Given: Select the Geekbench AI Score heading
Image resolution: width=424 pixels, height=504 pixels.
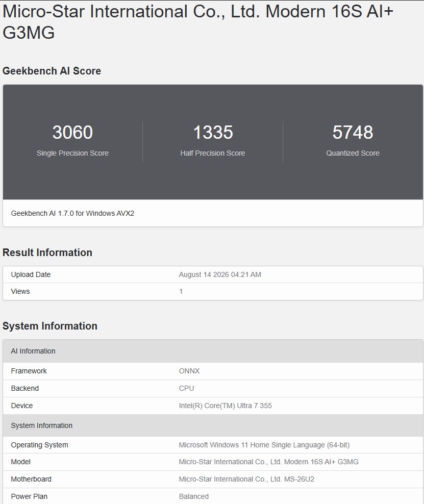Looking at the screenshot, I should click(x=52, y=71).
